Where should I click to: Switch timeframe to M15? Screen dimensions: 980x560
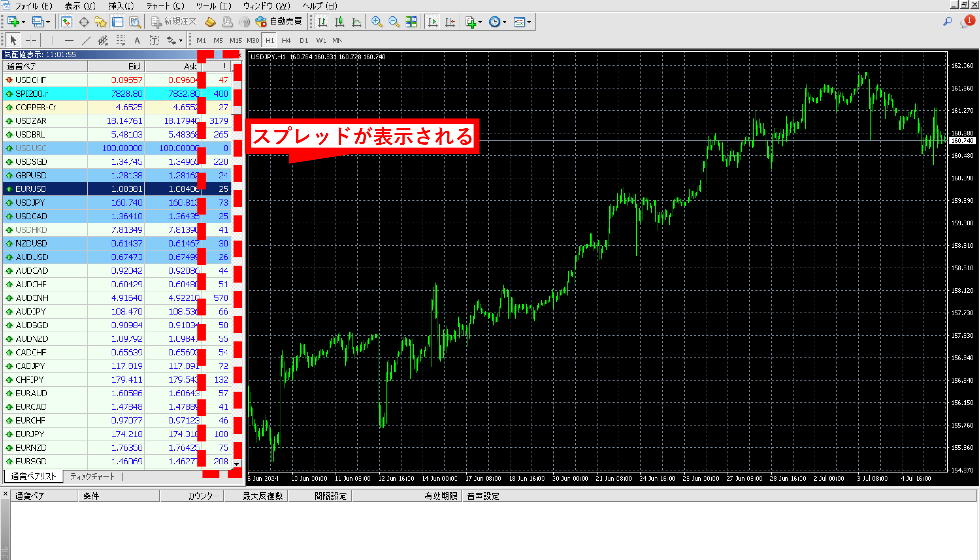pos(235,41)
